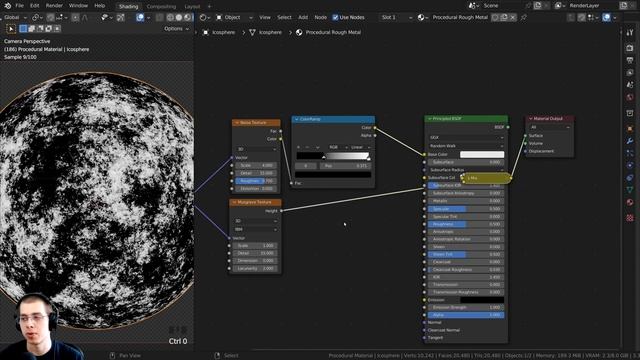
Task: Select wireframe viewport shading
Action: (170, 18)
